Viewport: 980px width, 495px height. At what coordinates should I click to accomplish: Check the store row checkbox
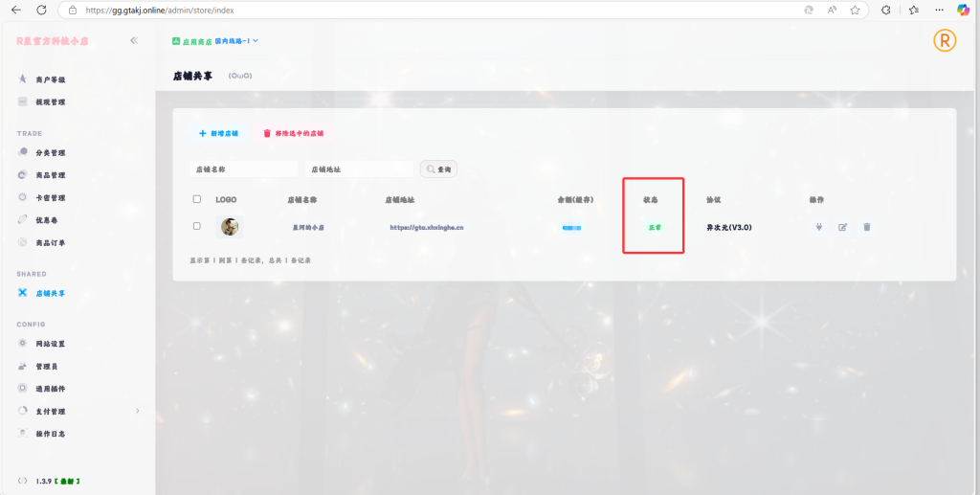[x=197, y=227]
